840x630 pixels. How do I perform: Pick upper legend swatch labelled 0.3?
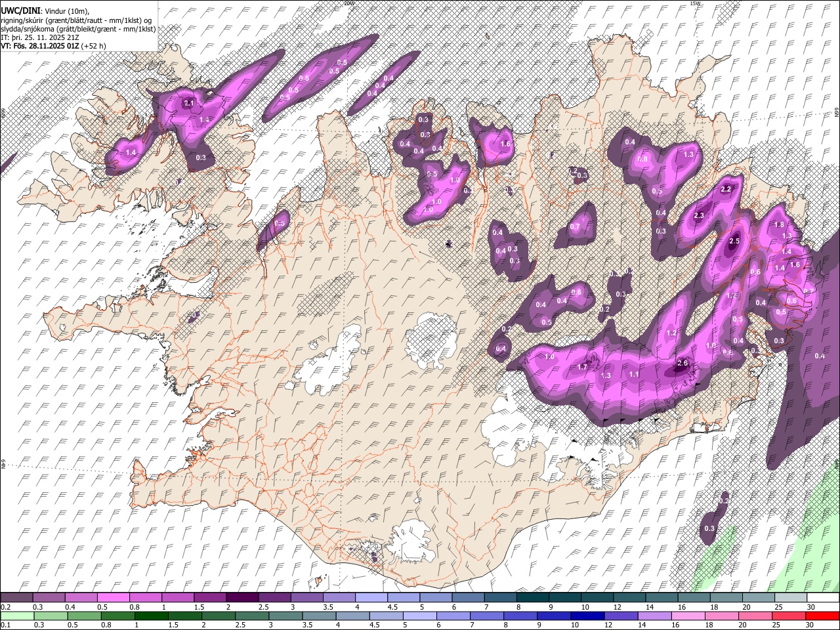[49, 598]
